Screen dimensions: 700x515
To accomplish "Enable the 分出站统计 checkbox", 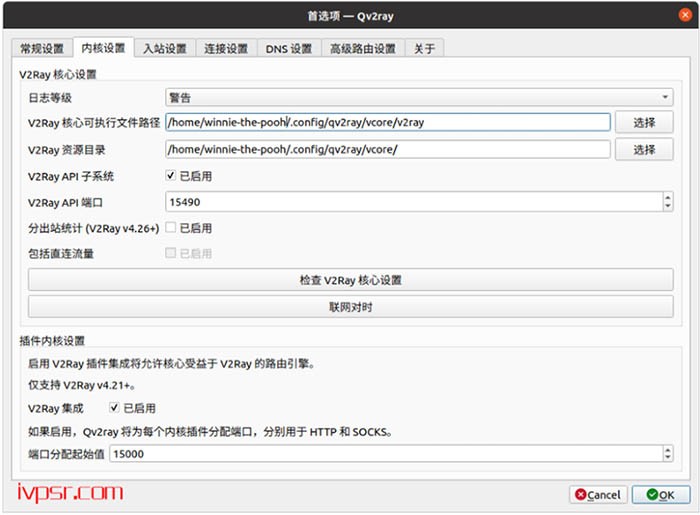I will point(171,228).
